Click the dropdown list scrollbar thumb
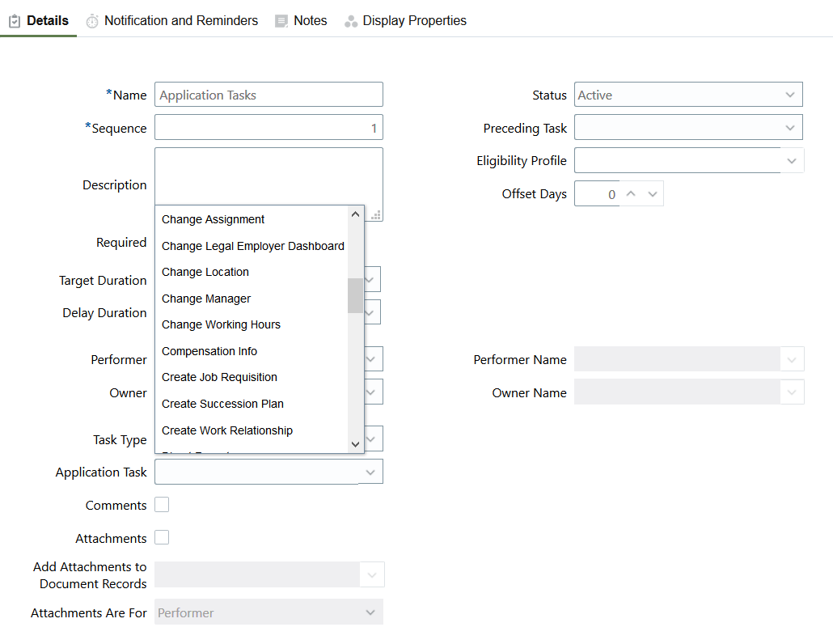This screenshot has height=644, width=833. (355, 295)
